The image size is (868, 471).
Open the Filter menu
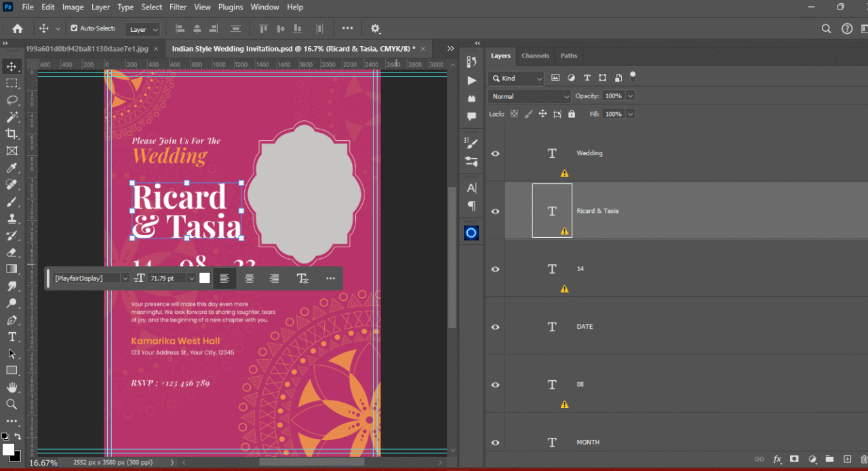tap(178, 7)
